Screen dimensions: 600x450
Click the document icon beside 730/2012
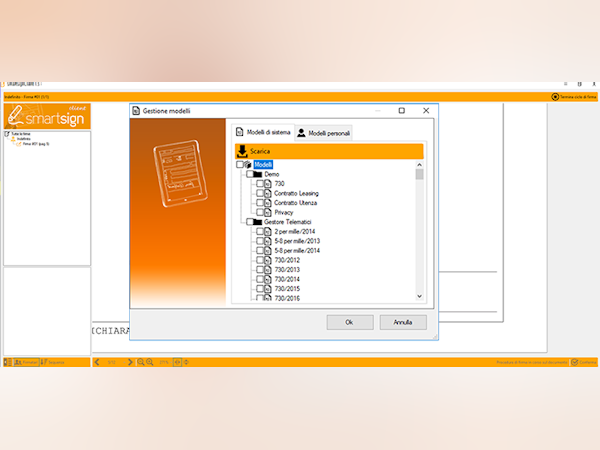(268, 260)
